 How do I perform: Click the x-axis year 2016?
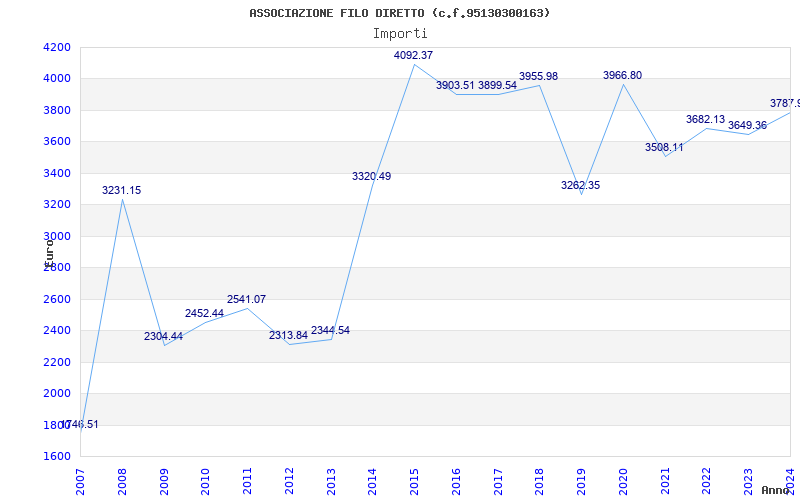tap(456, 481)
